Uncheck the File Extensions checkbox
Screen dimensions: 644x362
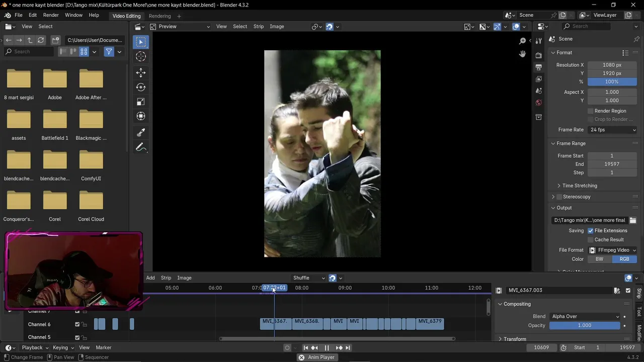[x=591, y=230]
